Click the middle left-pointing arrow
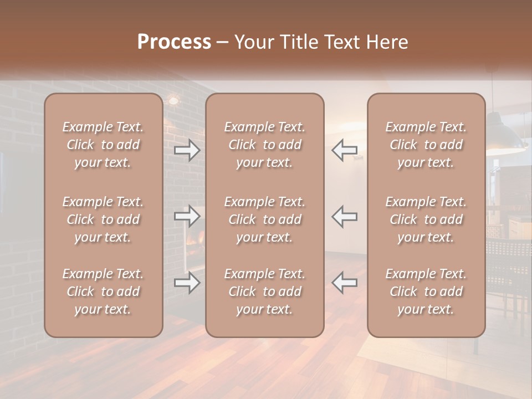The width and height of the screenshot is (532, 399). tap(344, 217)
